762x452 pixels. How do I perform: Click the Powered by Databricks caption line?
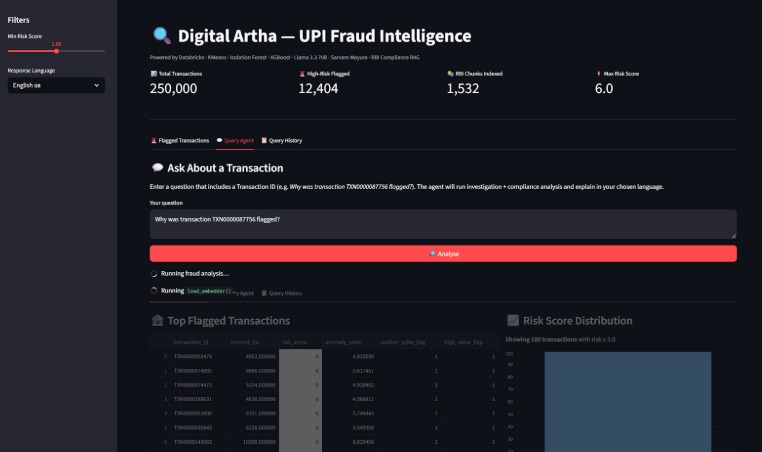pos(284,57)
